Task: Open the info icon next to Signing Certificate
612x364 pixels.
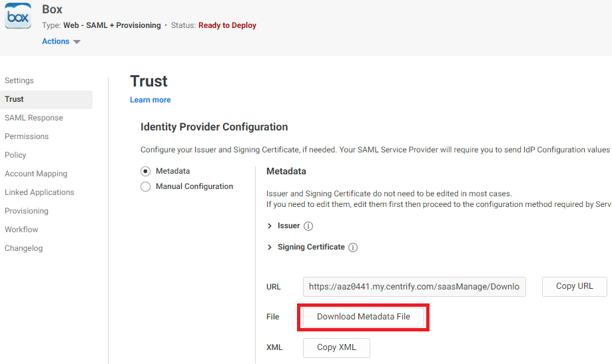Action: pos(353,248)
